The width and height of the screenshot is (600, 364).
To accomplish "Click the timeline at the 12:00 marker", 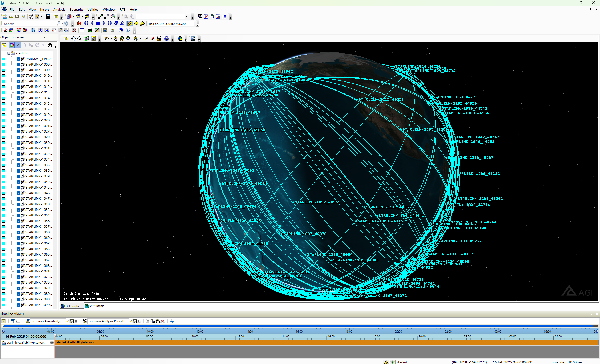I will pos(200,332).
